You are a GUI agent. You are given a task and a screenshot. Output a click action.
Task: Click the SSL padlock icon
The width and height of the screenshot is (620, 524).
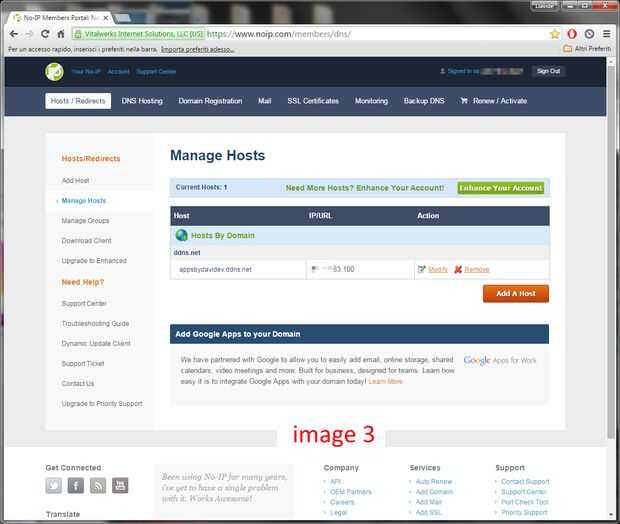[78, 34]
